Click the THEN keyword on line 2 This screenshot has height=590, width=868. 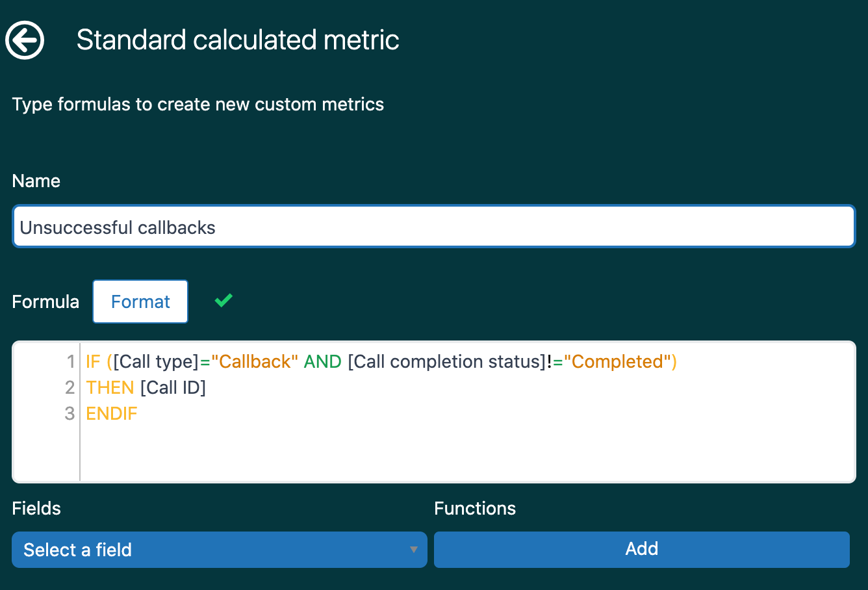point(110,388)
